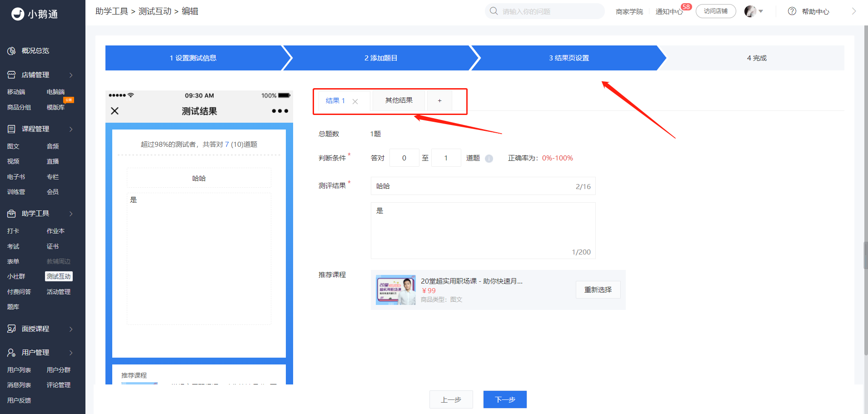Screen dimensions: 868x414
Task: Click right chevron at top right corner
Action: point(854,11)
